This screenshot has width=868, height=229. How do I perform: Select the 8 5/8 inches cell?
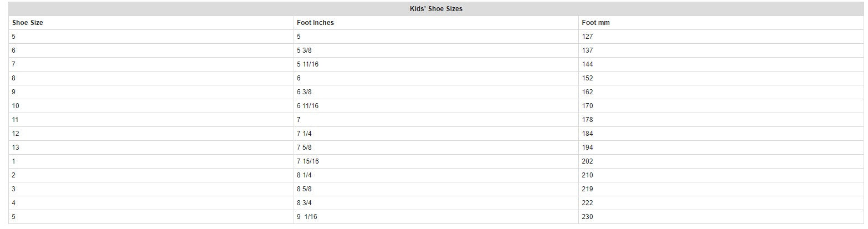pos(304,189)
